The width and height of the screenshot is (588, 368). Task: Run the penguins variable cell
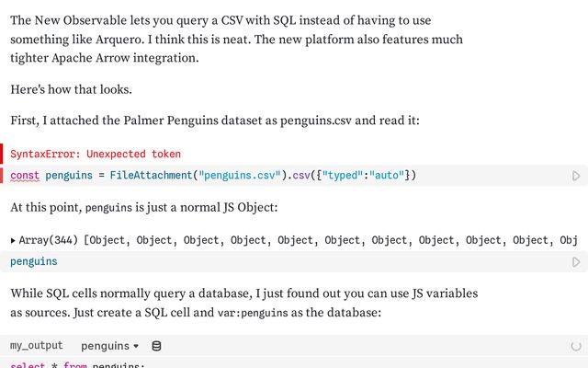pyautogui.click(x=576, y=261)
